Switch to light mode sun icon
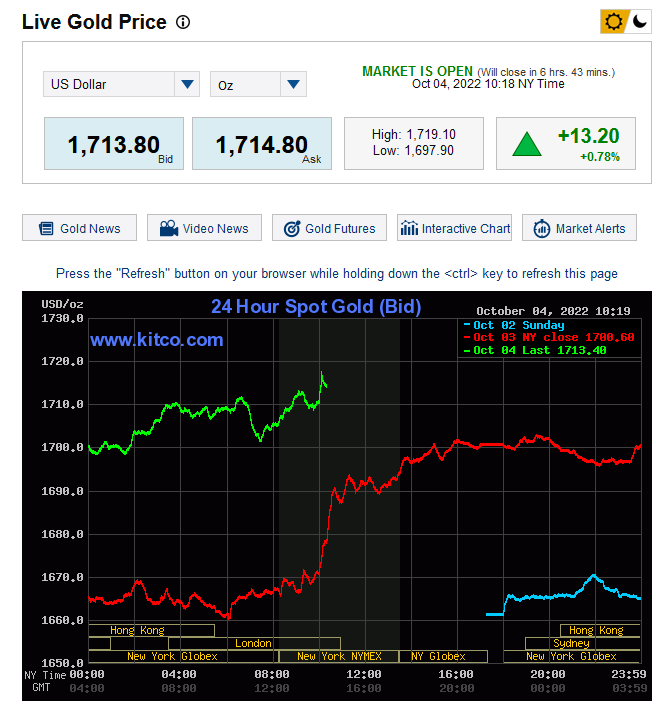This screenshot has width=656, height=706. click(613, 22)
